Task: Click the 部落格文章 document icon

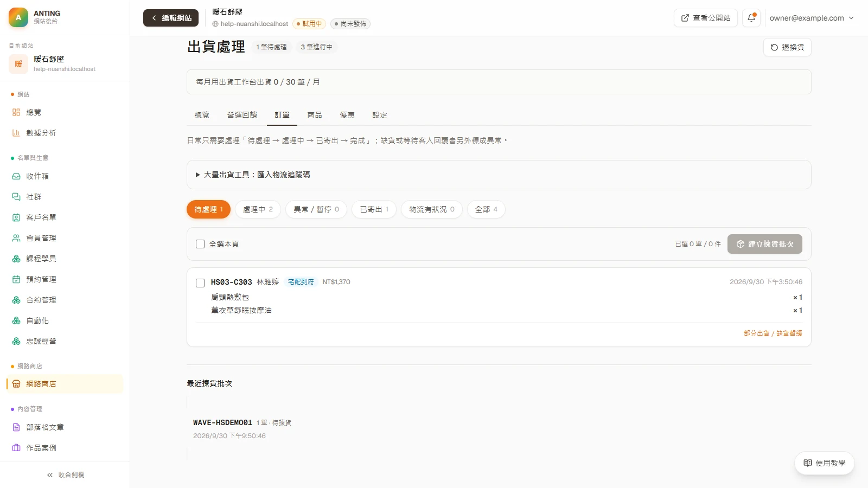Action: 16,427
